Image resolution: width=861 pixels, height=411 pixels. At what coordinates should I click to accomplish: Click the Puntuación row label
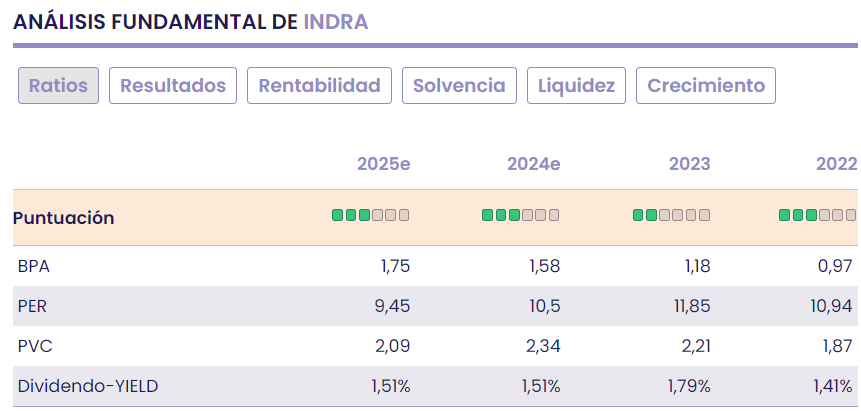click(x=64, y=218)
